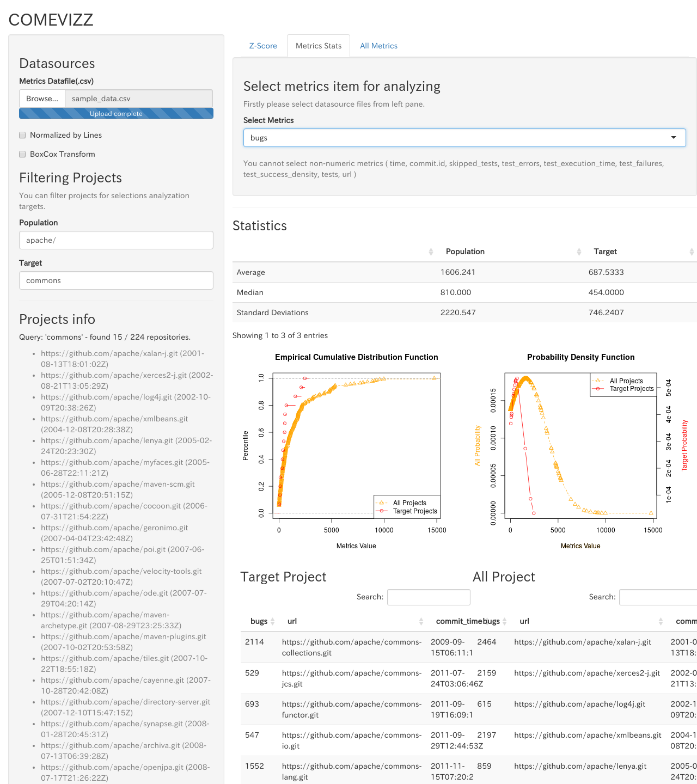The height and width of the screenshot is (784, 697).
Task: Click the commons-functor.git row in Target Project
Action: pyautogui.click(x=357, y=709)
